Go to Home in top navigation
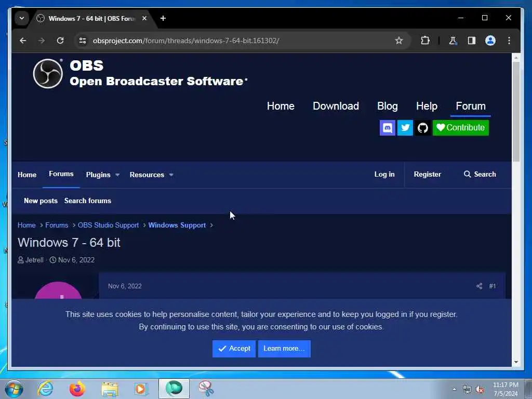 (281, 106)
